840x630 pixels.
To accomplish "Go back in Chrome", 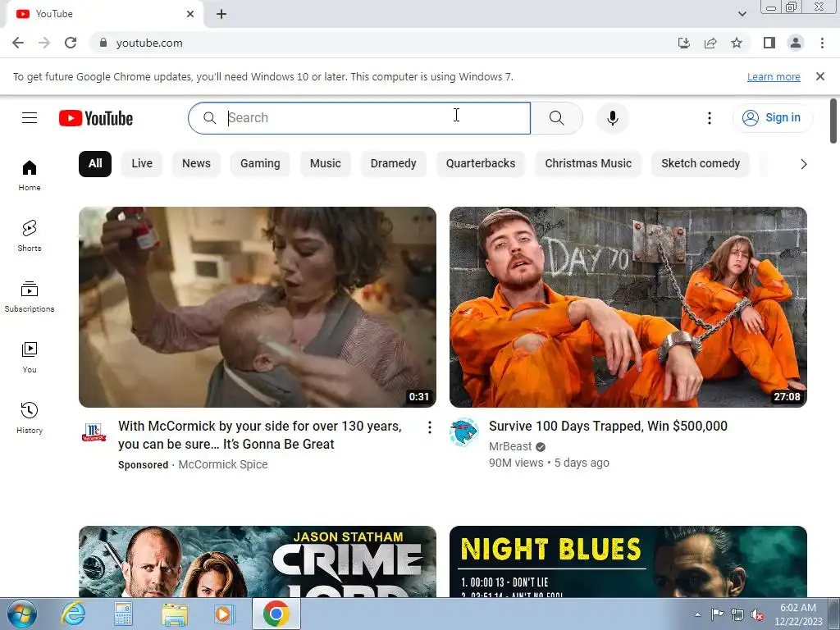I will coord(18,43).
